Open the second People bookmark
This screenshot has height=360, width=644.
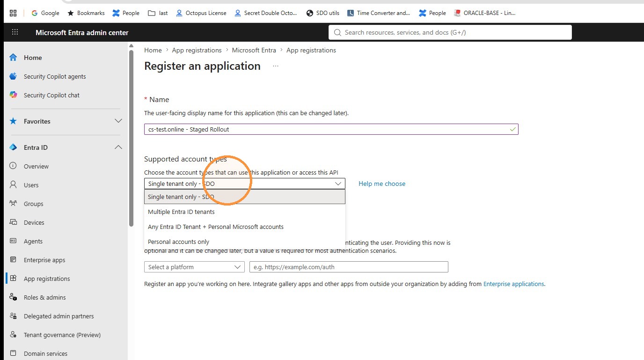click(432, 13)
